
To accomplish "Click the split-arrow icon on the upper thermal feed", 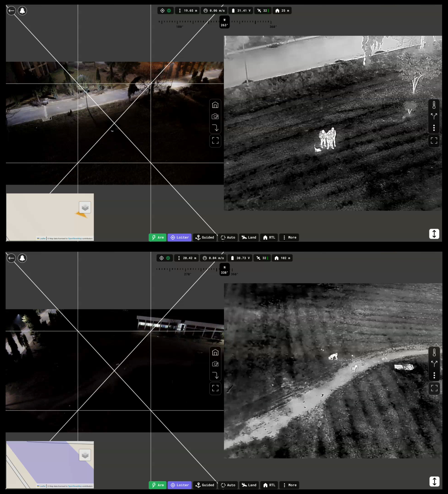I will (x=434, y=116).
